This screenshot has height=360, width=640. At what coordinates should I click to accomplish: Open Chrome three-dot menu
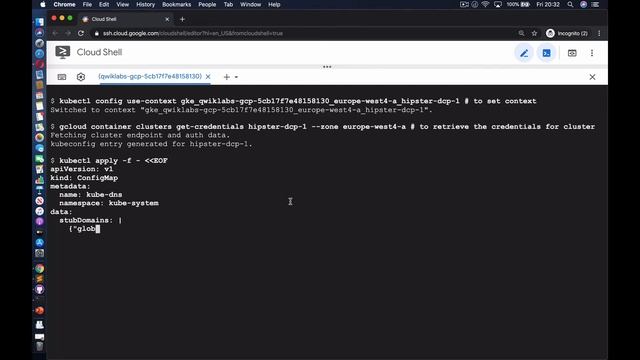pyautogui.click(x=599, y=33)
